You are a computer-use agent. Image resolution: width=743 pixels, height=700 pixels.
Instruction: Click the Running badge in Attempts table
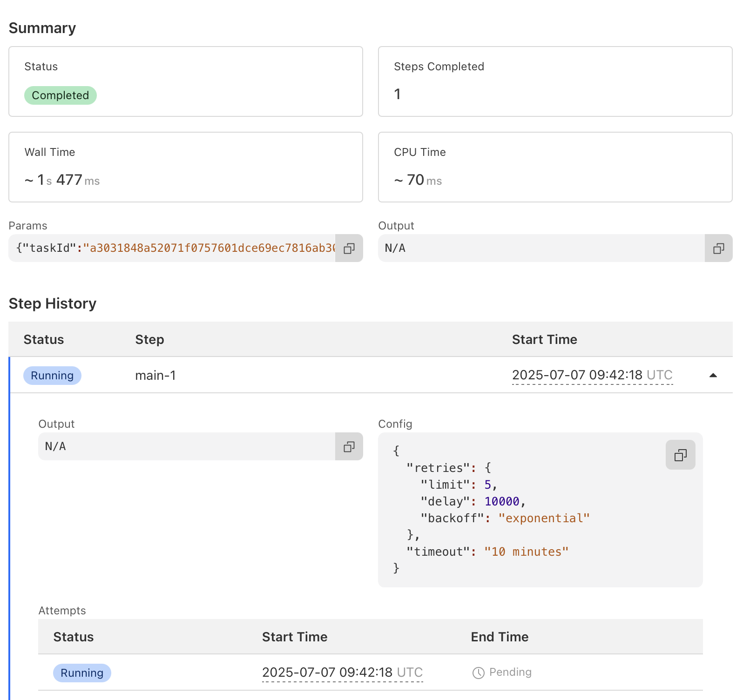tap(82, 673)
